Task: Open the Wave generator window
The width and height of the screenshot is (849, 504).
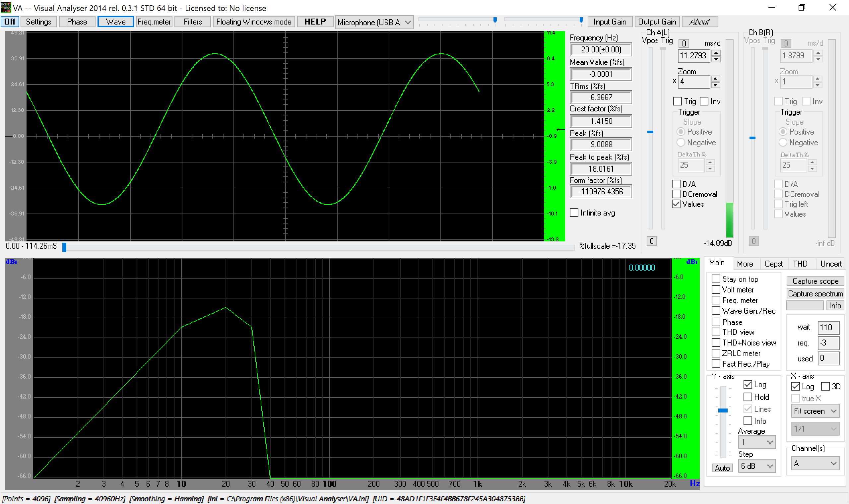Action: tap(115, 22)
